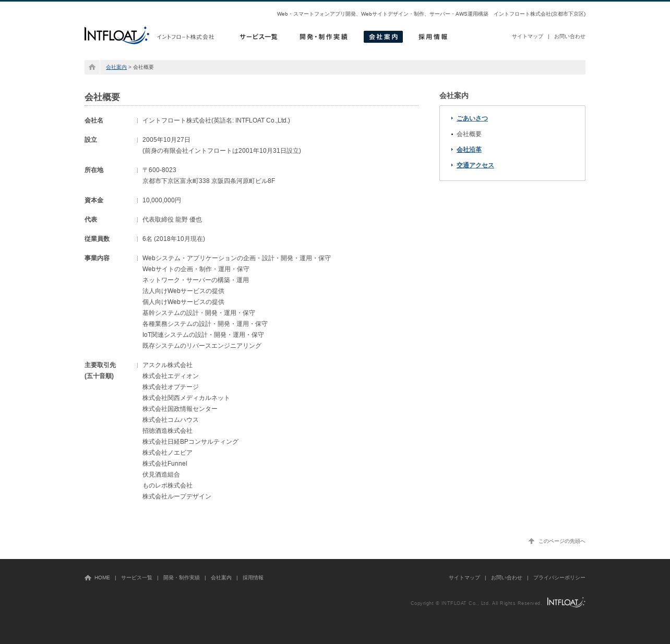Click 伏見酒造組合 entry
Image resolution: width=670 pixels, height=644 pixels.
pos(161,475)
